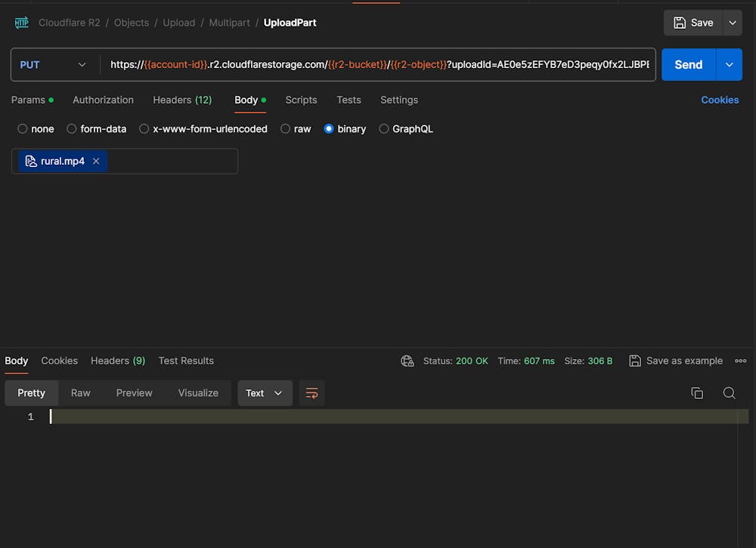Open the Text response format dropdown

[x=265, y=393]
